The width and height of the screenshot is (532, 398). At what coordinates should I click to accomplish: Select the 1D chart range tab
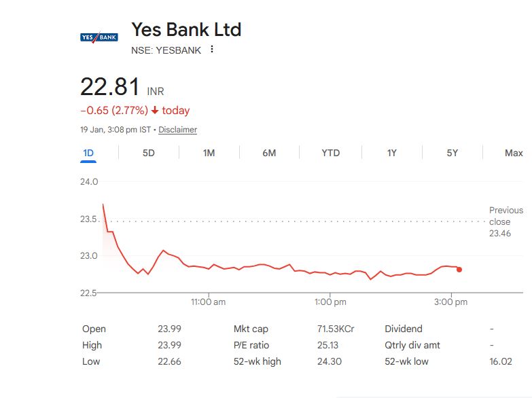tap(88, 153)
